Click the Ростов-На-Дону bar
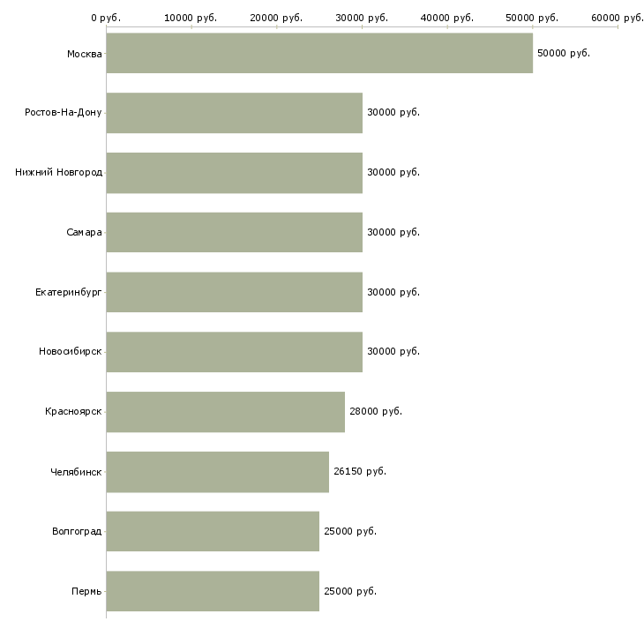 tap(234, 113)
